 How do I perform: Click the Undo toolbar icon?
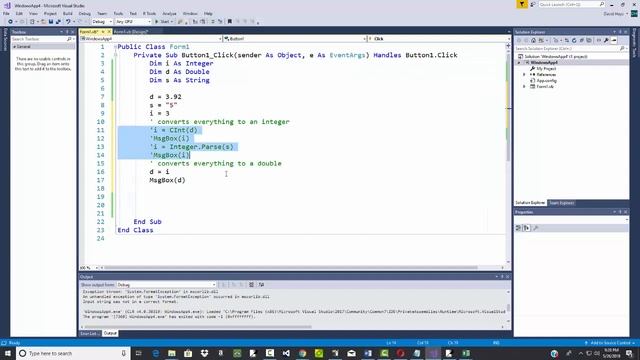tap(68, 22)
